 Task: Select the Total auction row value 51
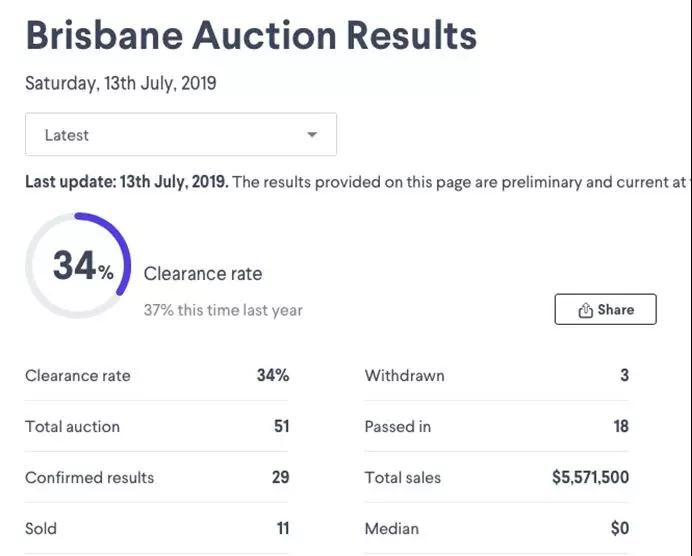(x=281, y=426)
